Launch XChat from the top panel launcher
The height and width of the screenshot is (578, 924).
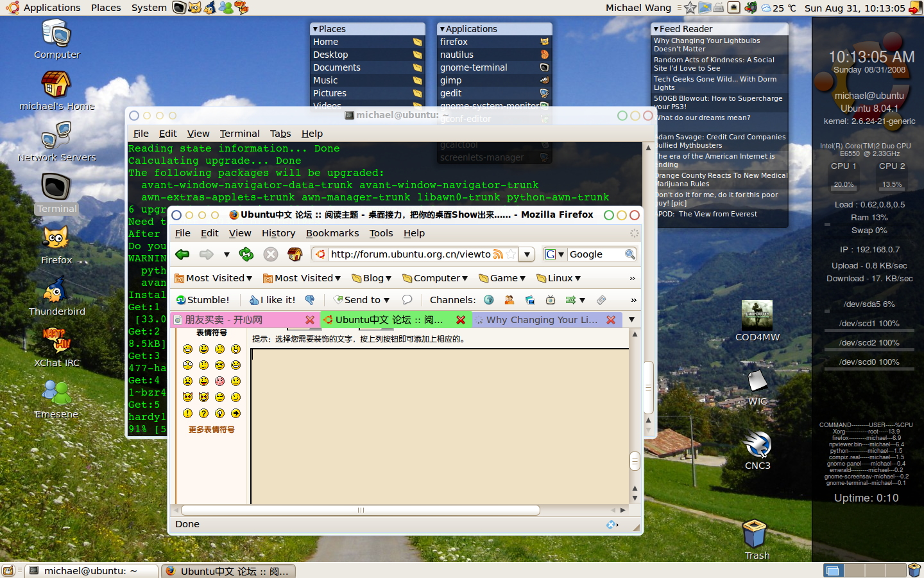[x=241, y=8]
